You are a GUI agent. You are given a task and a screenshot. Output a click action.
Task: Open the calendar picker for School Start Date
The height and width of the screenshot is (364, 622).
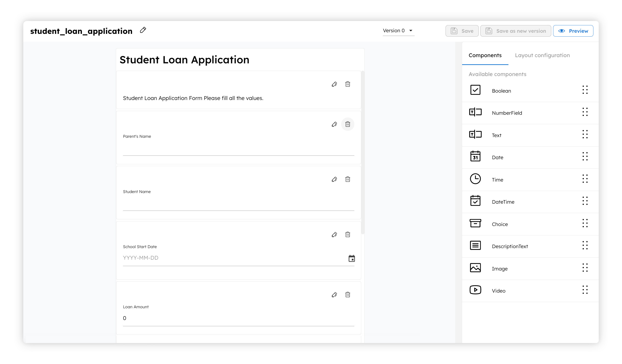click(x=352, y=258)
